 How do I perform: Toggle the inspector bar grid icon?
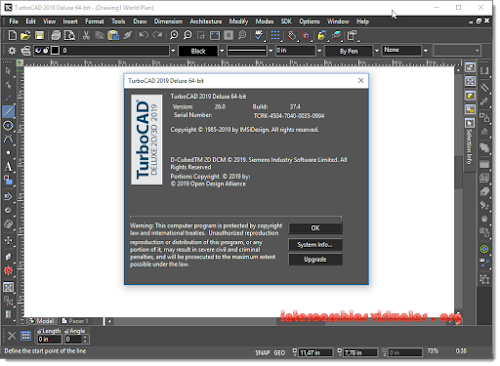tap(26, 336)
